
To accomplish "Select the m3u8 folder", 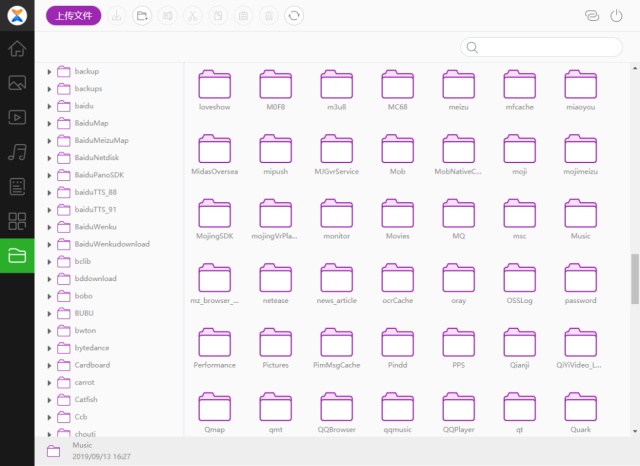I will pyautogui.click(x=337, y=91).
